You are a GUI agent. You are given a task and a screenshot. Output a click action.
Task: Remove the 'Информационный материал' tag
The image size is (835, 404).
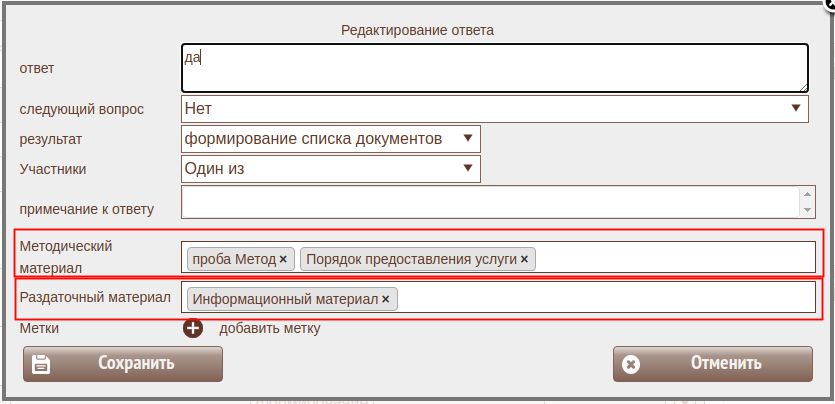pos(386,299)
